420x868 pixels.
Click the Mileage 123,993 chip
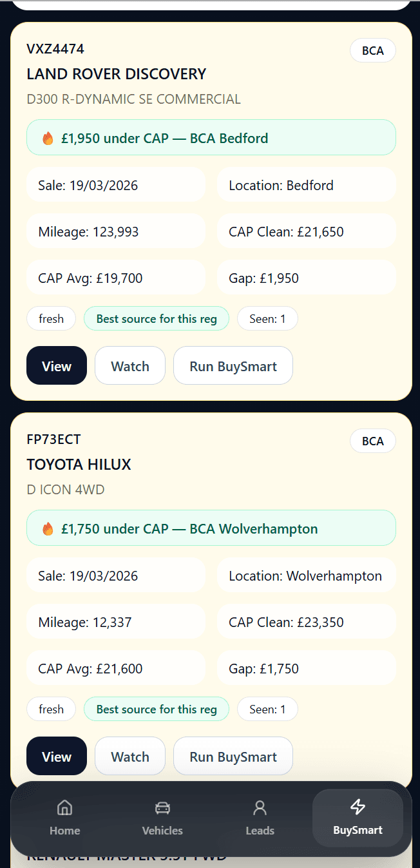pos(116,231)
